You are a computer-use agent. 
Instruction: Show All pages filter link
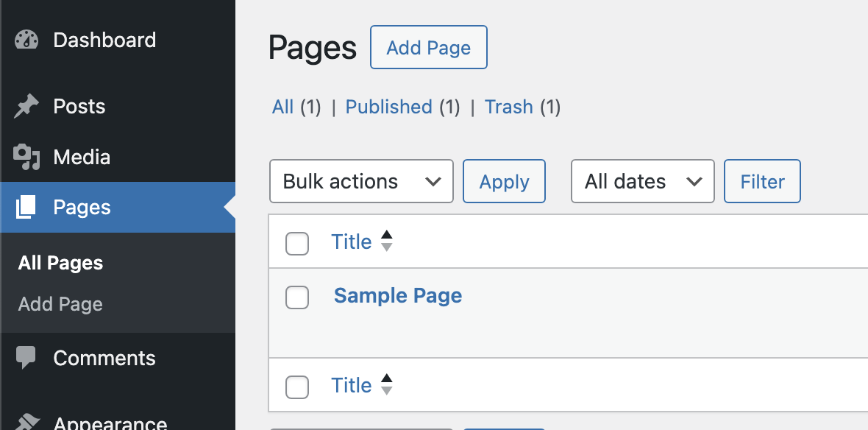282,106
